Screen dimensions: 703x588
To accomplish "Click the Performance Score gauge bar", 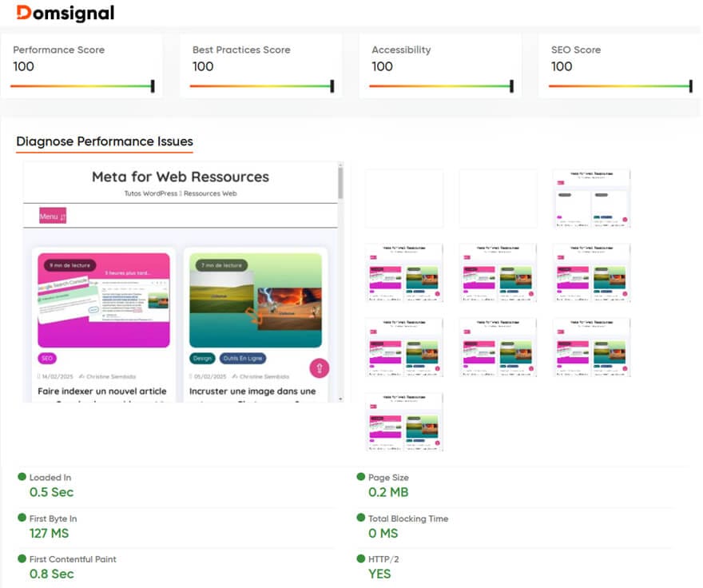I will coord(82,85).
